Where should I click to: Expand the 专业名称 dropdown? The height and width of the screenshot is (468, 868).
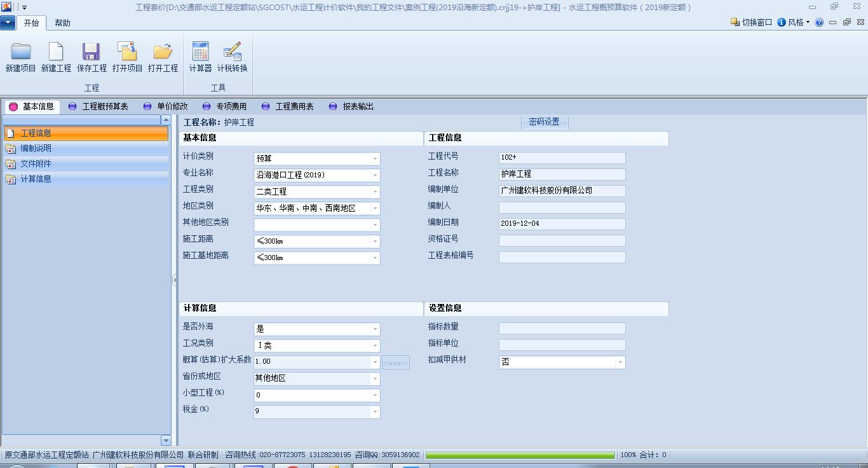click(375, 175)
